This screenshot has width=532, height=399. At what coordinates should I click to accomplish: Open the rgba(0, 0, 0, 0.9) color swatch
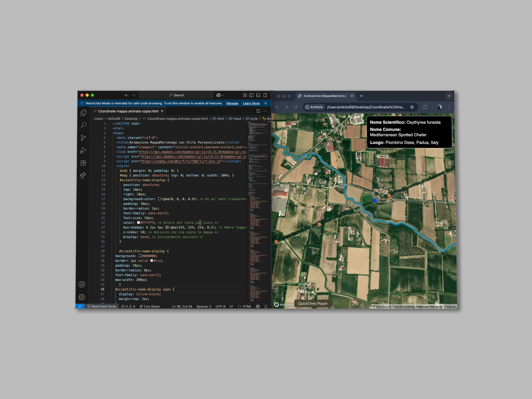point(159,199)
